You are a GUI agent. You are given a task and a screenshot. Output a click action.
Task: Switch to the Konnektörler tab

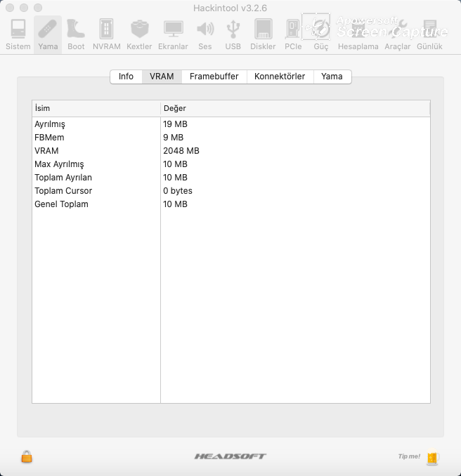tap(280, 77)
